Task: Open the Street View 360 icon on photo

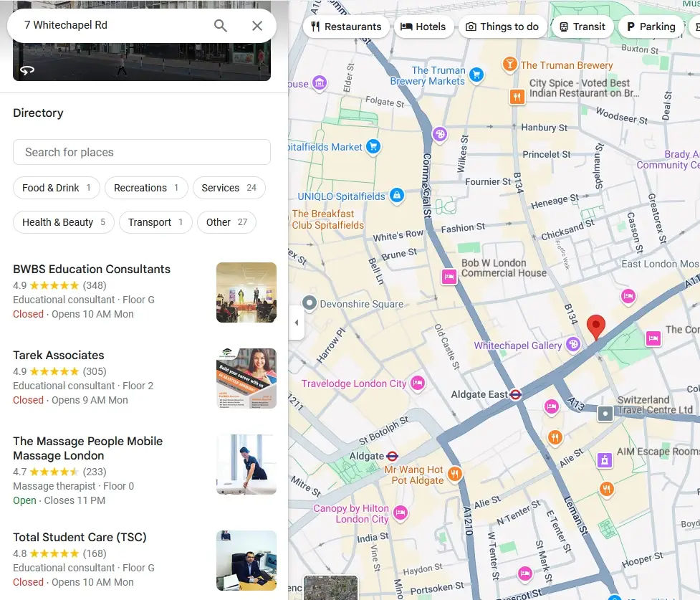Action: [27, 70]
